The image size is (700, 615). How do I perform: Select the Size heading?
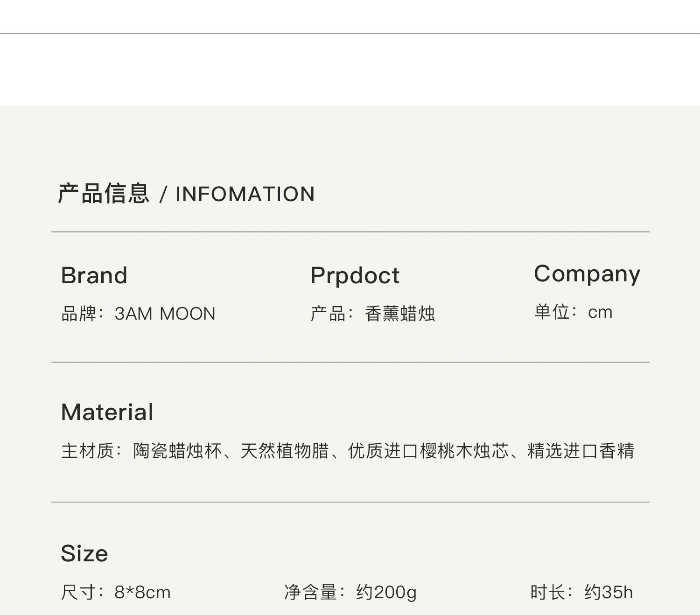coord(84,553)
